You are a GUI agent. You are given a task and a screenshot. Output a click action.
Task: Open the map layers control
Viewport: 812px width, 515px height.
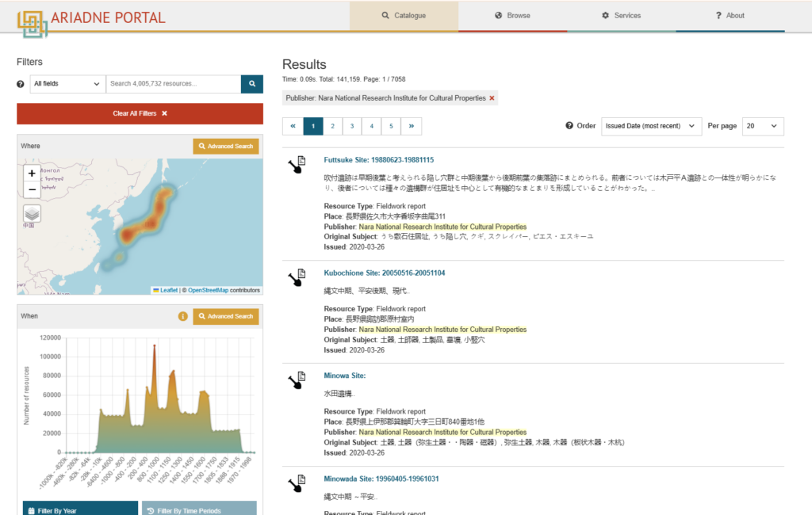pos(32,213)
